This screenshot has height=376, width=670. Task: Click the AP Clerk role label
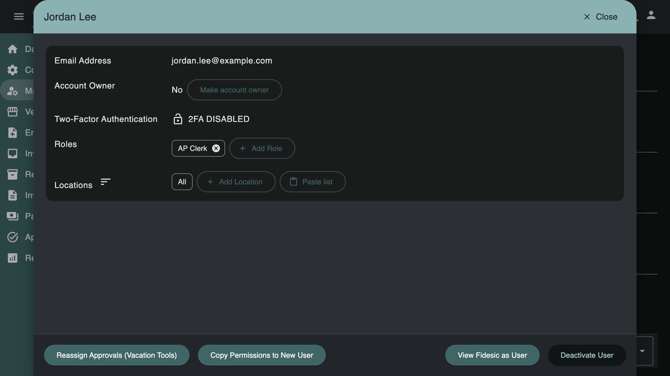192,148
